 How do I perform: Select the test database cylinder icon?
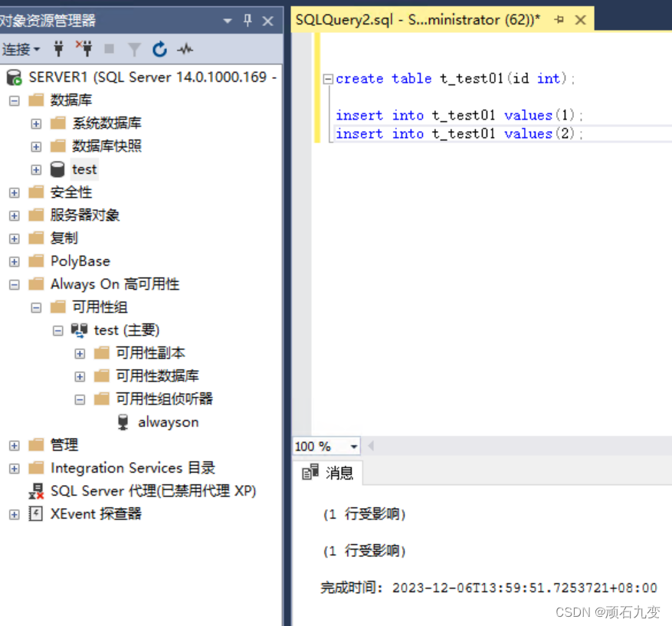click(57, 169)
